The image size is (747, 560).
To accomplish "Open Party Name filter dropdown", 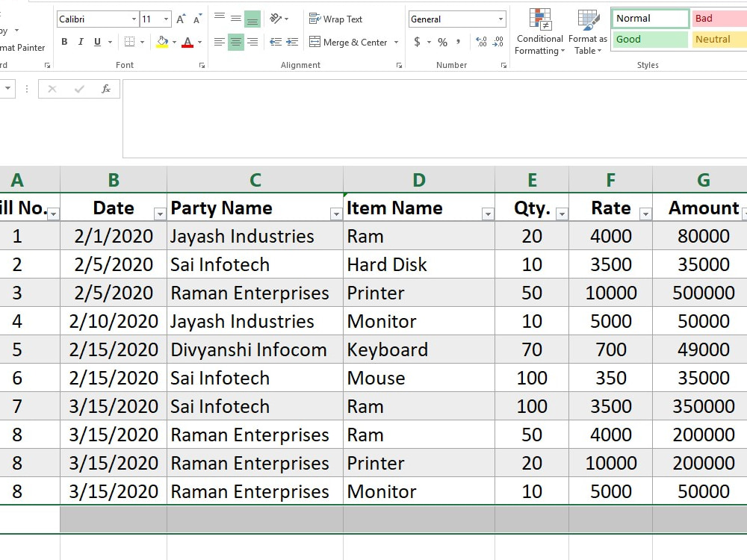I will click(336, 214).
